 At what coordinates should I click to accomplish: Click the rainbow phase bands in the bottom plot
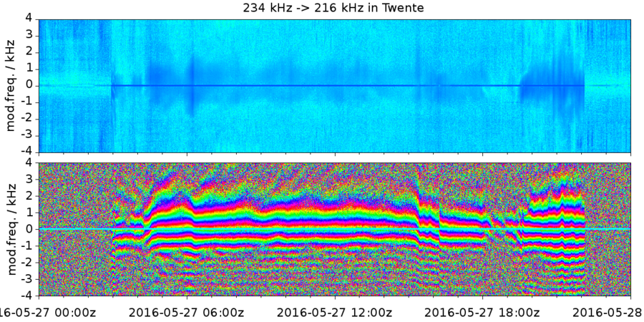[348, 229]
